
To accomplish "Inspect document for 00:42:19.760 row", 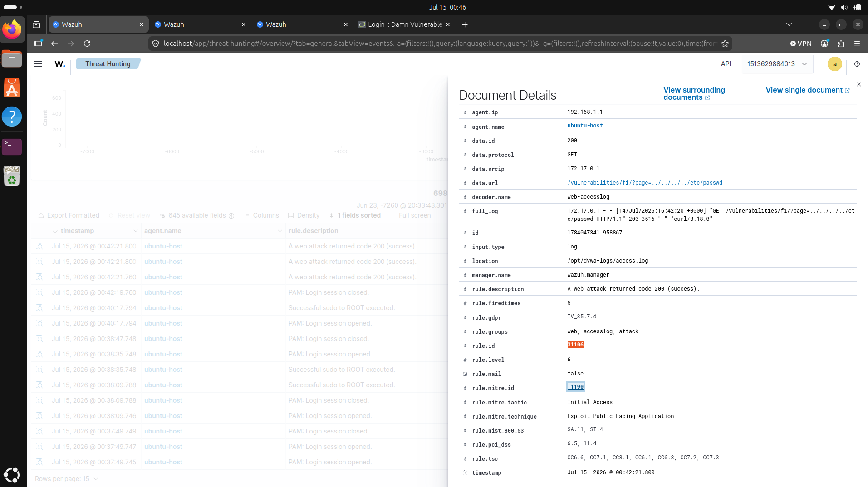I will coord(39,292).
